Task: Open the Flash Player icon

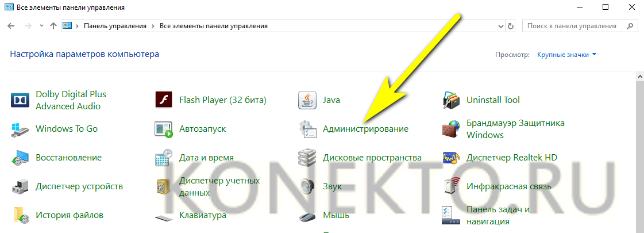Action: (x=163, y=100)
